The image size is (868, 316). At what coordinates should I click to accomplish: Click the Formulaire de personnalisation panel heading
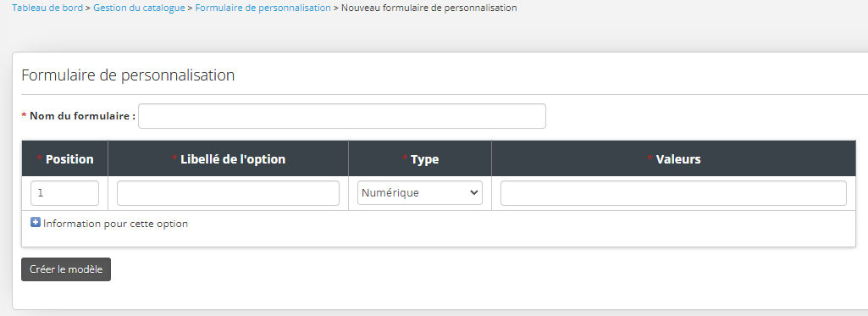(x=128, y=75)
